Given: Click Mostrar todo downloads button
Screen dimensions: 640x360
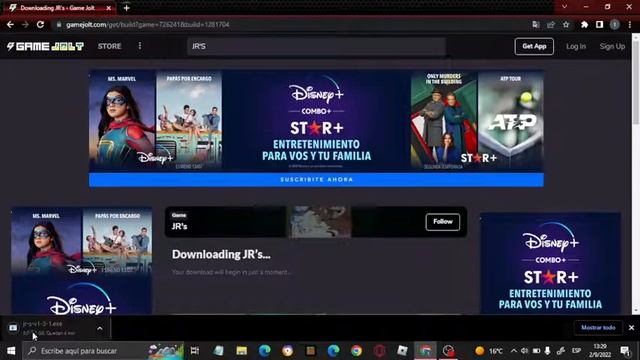Looking at the screenshot, I should coord(598,328).
